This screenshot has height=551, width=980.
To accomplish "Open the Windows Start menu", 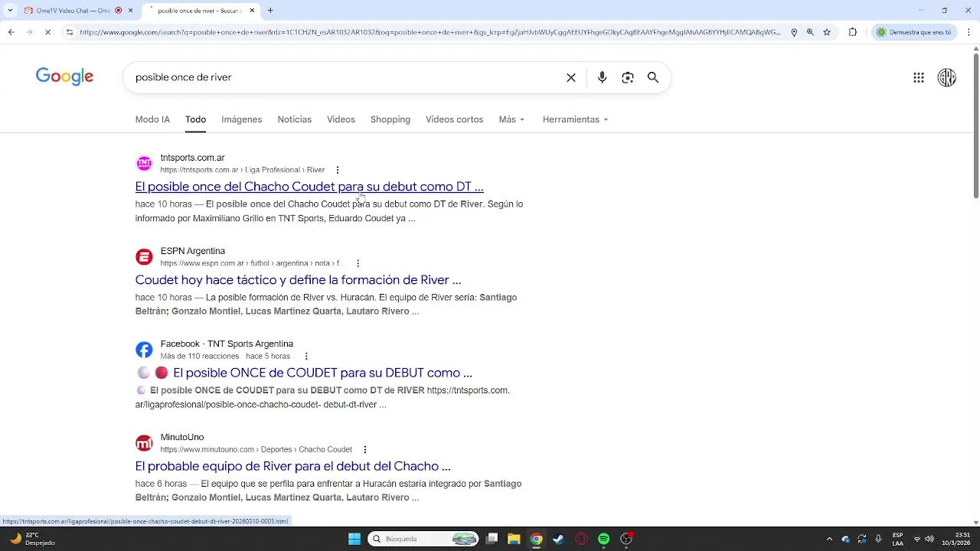I will tap(354, 539).
